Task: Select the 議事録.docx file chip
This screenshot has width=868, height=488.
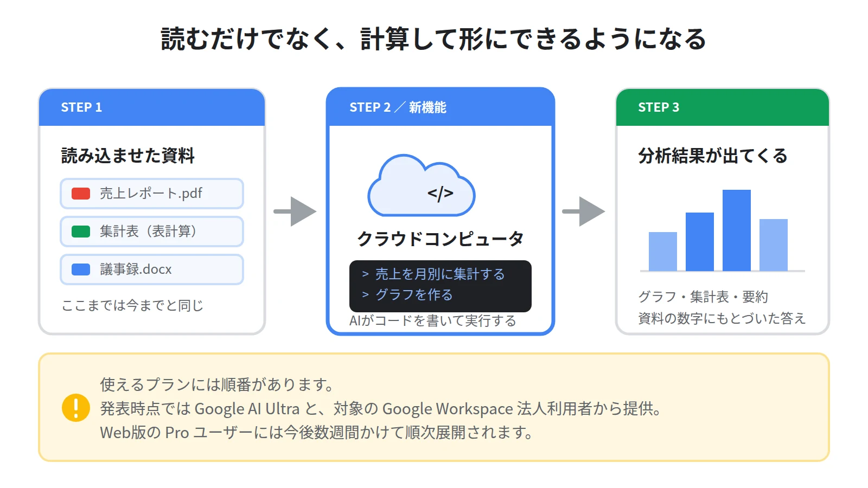Action: click(x=152, y=269)
